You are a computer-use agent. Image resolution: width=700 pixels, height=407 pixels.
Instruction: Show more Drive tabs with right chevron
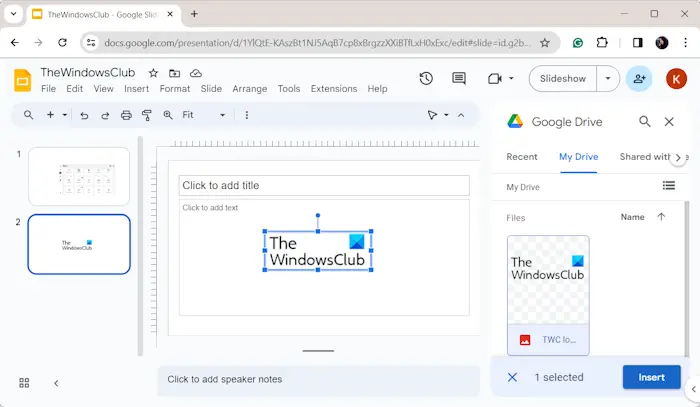tap(678, 158)
